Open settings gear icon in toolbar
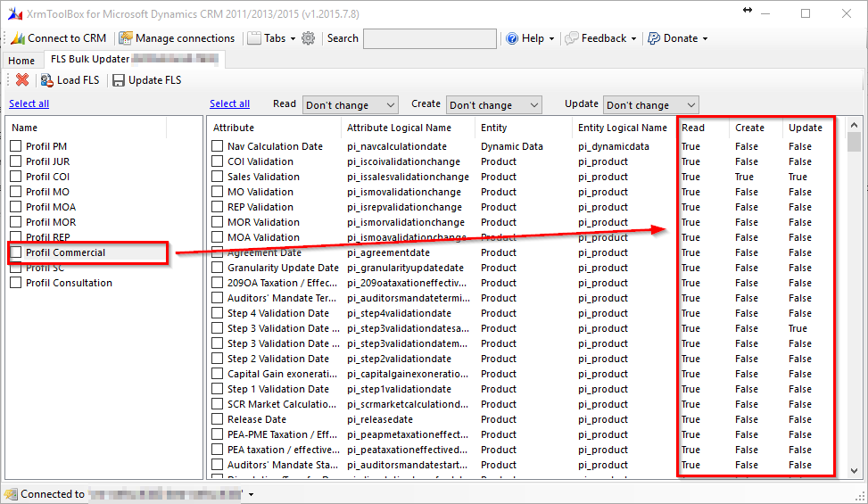This screenshot has height=504, width=868. pyautogui.click(x=309, y=38)
